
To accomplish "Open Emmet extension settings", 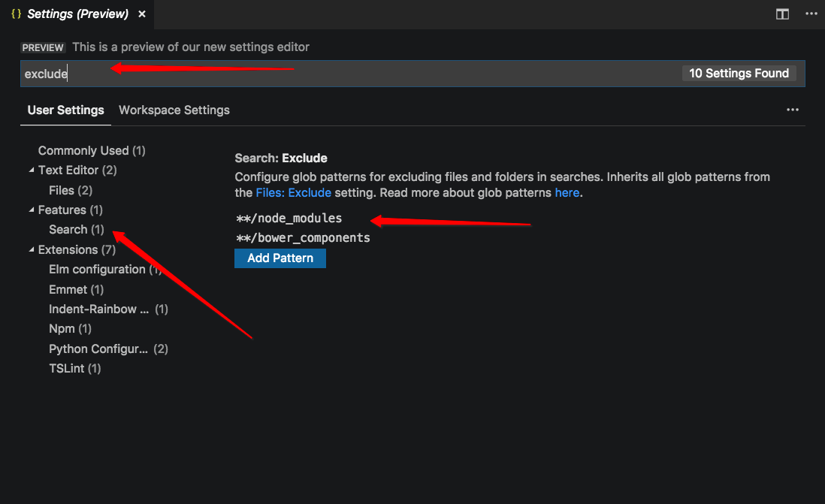I will coord(68,289).
